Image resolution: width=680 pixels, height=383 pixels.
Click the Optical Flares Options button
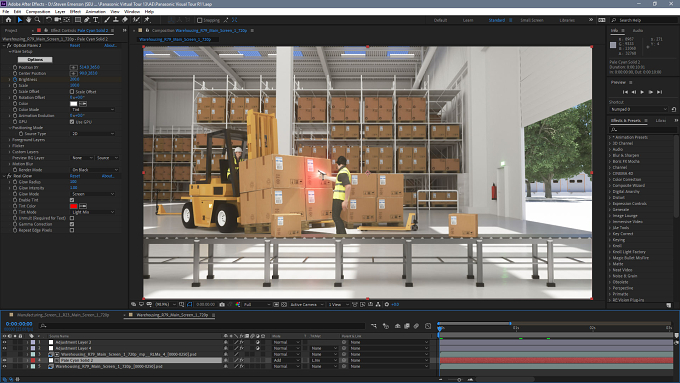point(35,59)
